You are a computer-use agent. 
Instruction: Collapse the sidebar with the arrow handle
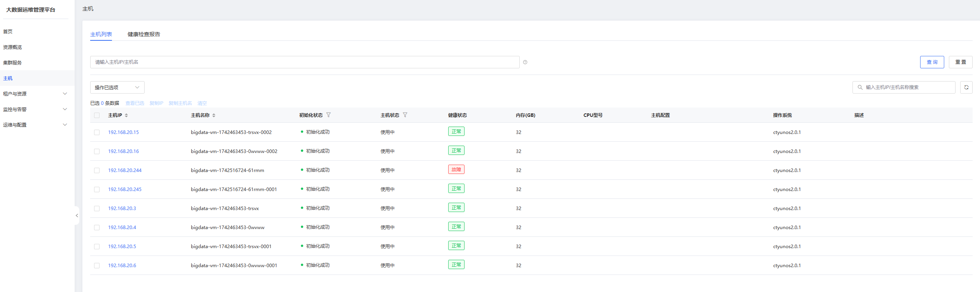point(77,216)
